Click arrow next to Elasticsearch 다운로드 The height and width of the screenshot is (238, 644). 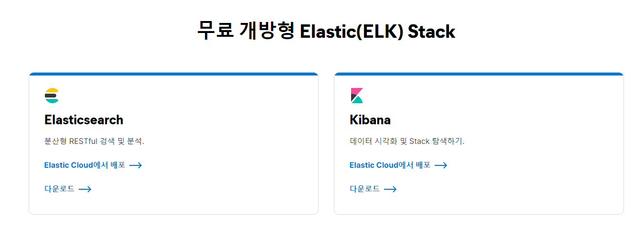click(x=85, y=189)
